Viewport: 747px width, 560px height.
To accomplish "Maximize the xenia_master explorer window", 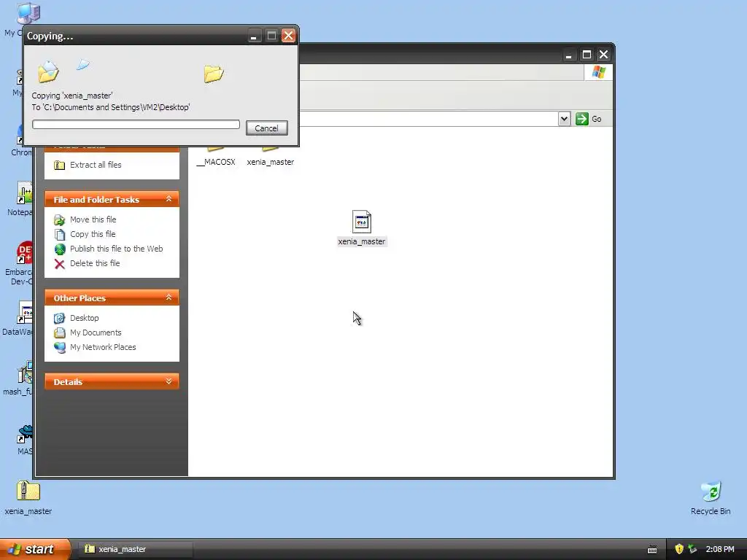I will pyautogui.click(x=587, y=55).
